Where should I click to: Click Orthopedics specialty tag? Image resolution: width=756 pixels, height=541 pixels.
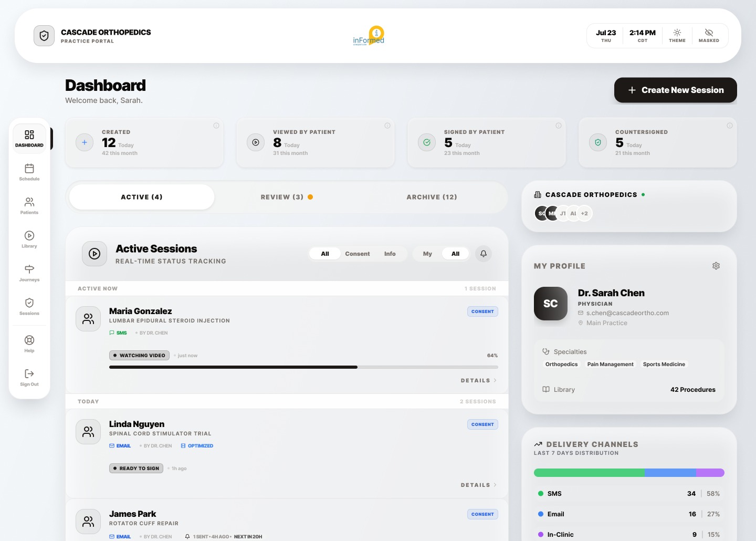(561, 365)
